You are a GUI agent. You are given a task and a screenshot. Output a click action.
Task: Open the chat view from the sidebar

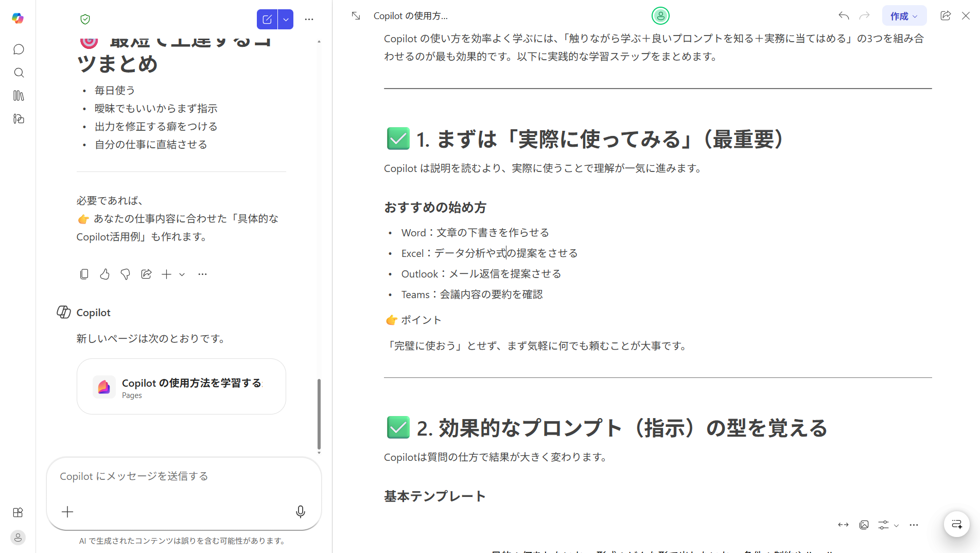[19, 49]
